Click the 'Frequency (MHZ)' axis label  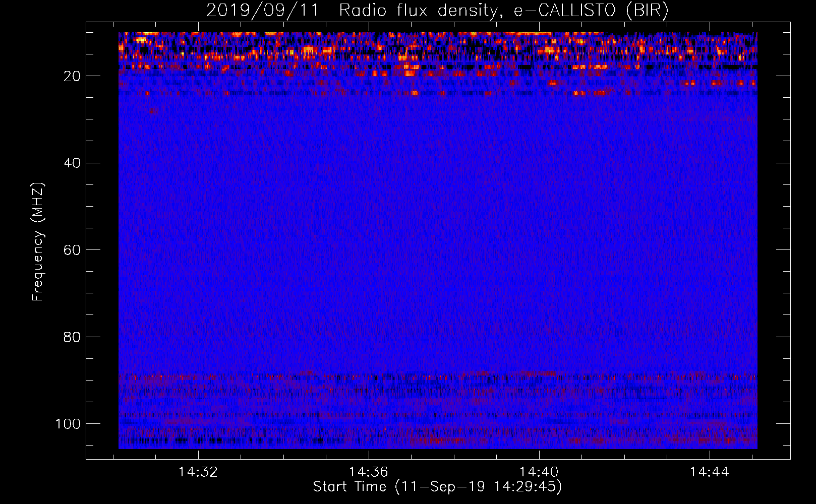pos(38,242)
